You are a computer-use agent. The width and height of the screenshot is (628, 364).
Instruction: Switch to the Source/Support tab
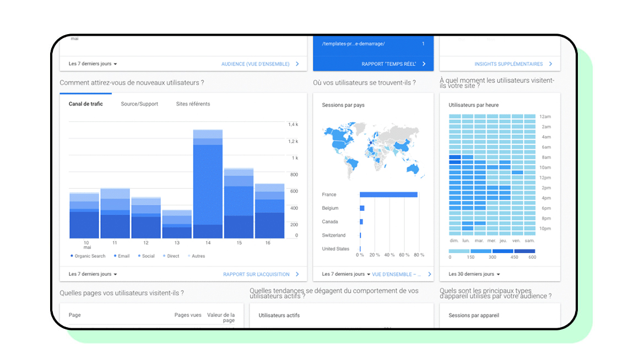coord(139,104)
